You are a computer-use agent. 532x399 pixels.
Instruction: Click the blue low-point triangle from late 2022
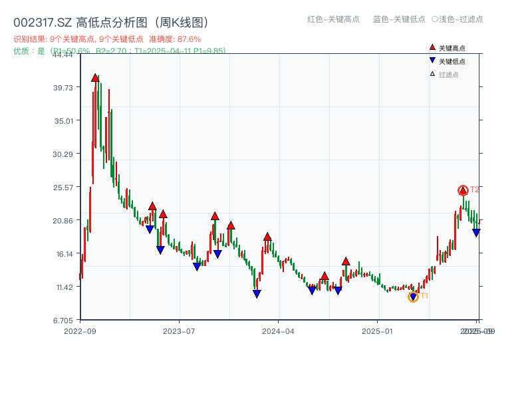[x=149, y=228]
